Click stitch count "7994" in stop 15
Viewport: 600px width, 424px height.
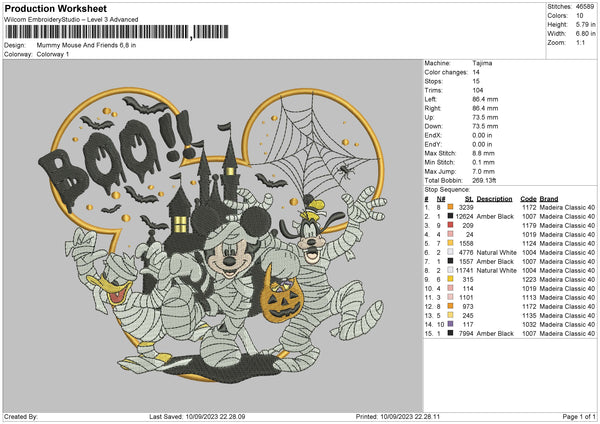(x=466, y=333)
